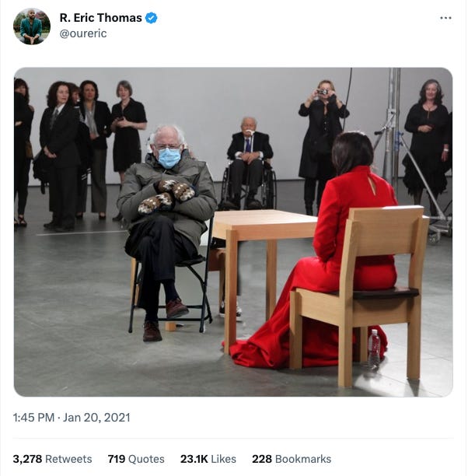The width and height of the screenshot is (468, 476).
Task: Click the 3,278 retweet number
Action: [x=27, y=459]
